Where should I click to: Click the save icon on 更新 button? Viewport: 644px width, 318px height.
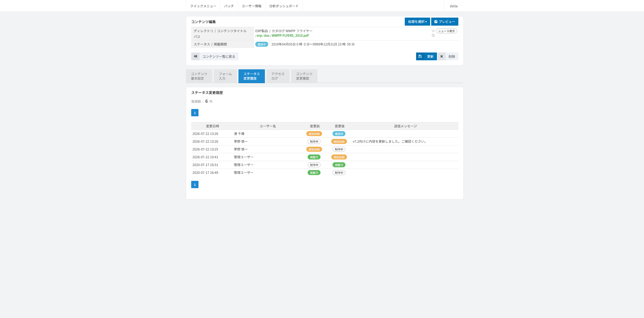point(420,57)
